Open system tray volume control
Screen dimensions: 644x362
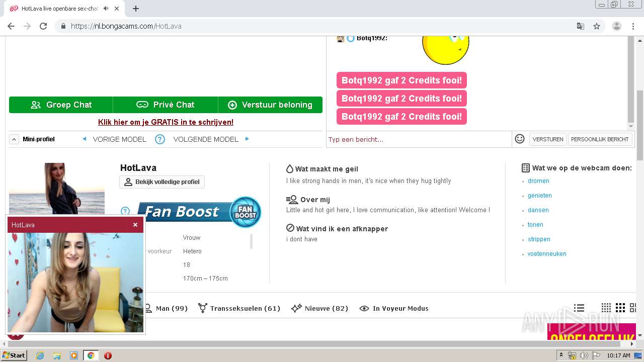pos(584,355)
